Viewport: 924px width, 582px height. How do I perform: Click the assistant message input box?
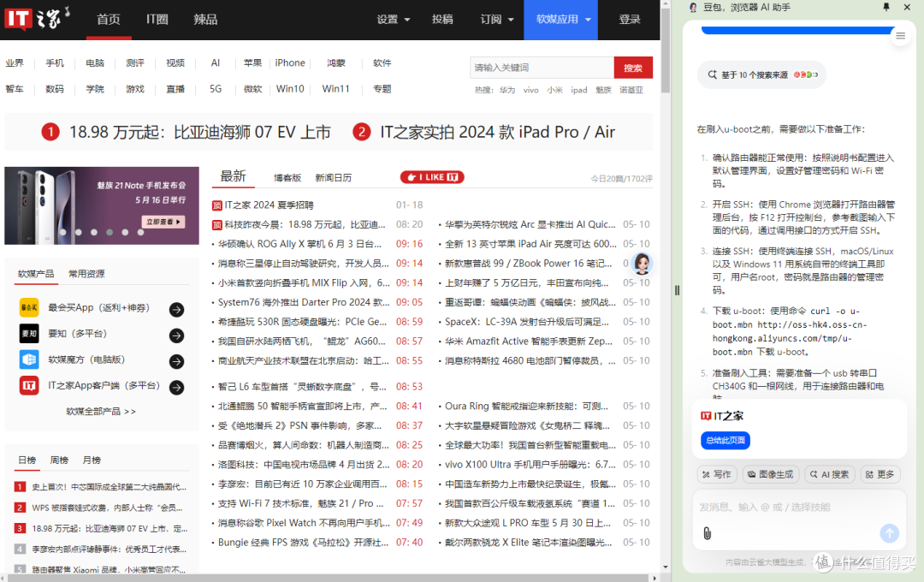coord(799,519)
